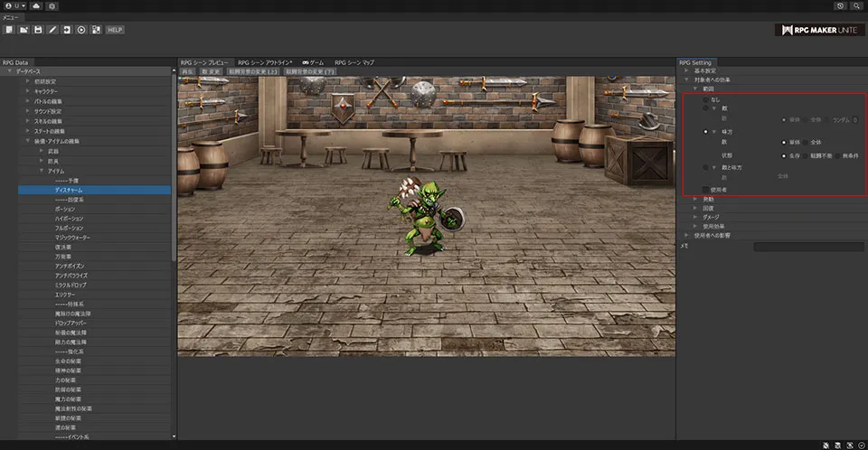This screenshot has width=868, height=450.
Task: Collapse the データベース tree node
Action: (x=10, y=71)
